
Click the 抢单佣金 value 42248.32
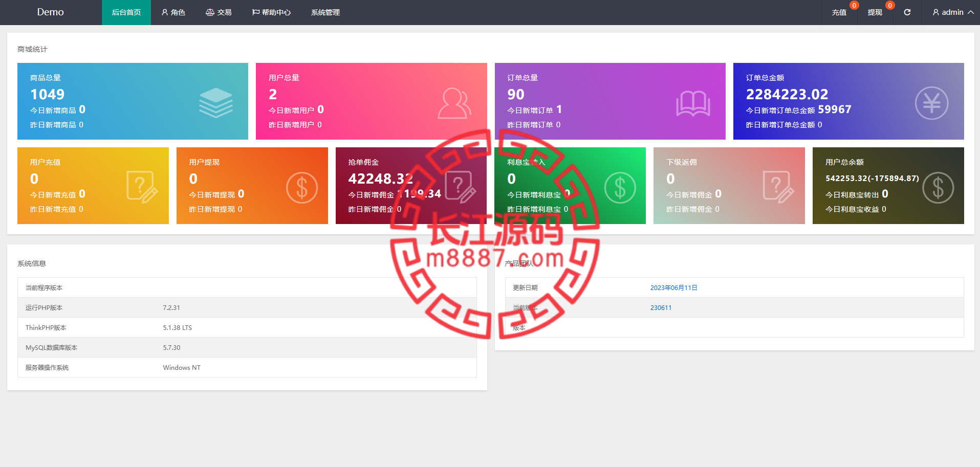[381, 179]
